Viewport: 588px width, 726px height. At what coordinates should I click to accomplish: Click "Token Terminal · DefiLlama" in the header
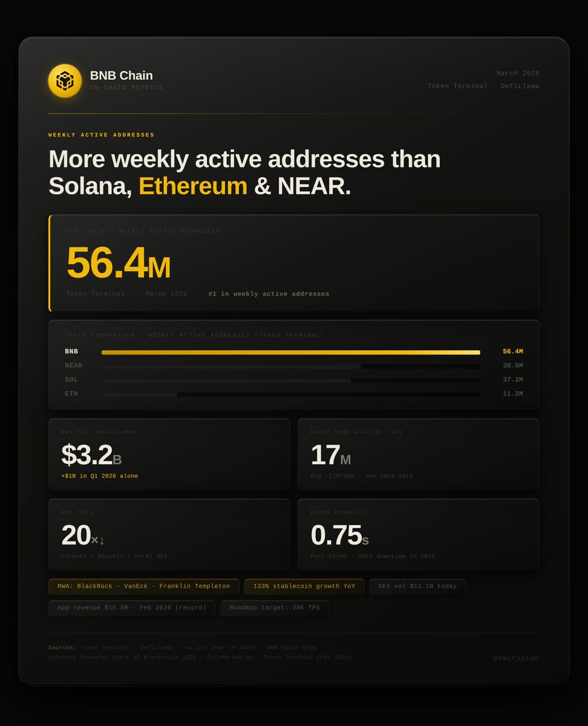coord(483,86)
